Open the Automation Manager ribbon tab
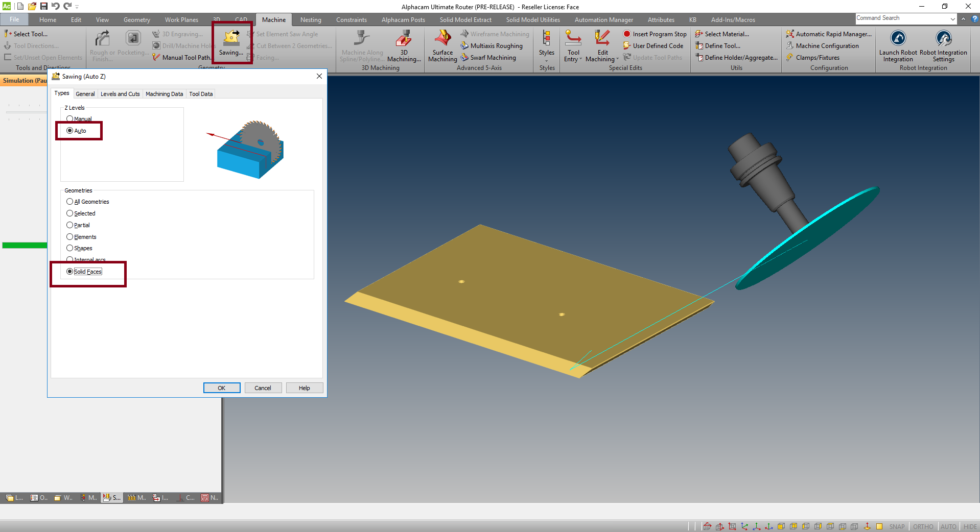This screenshot has width=980, height=532. [603, 20]
